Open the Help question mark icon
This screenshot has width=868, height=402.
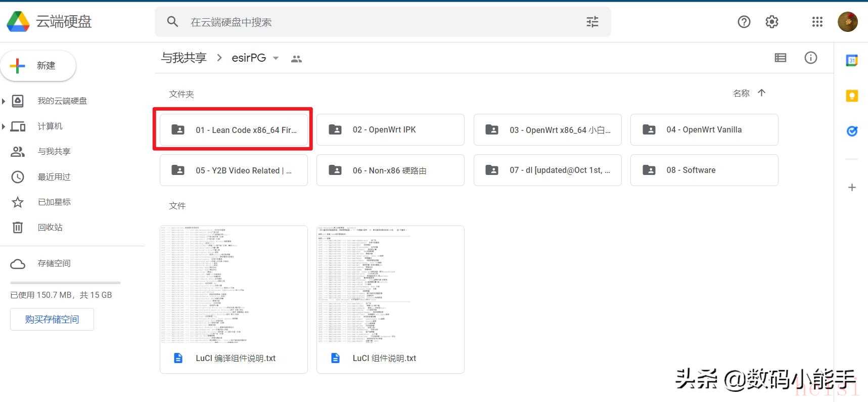pyautogui.click(x=744, y=22)
